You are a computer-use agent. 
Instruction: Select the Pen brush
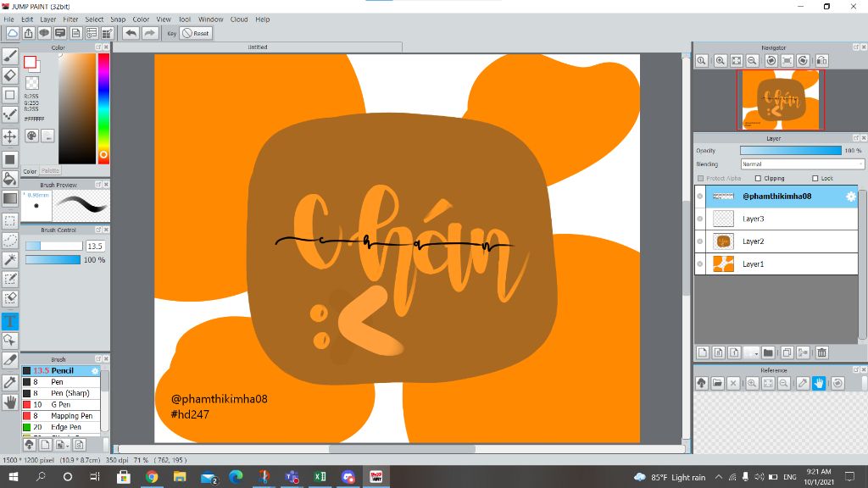61,382
